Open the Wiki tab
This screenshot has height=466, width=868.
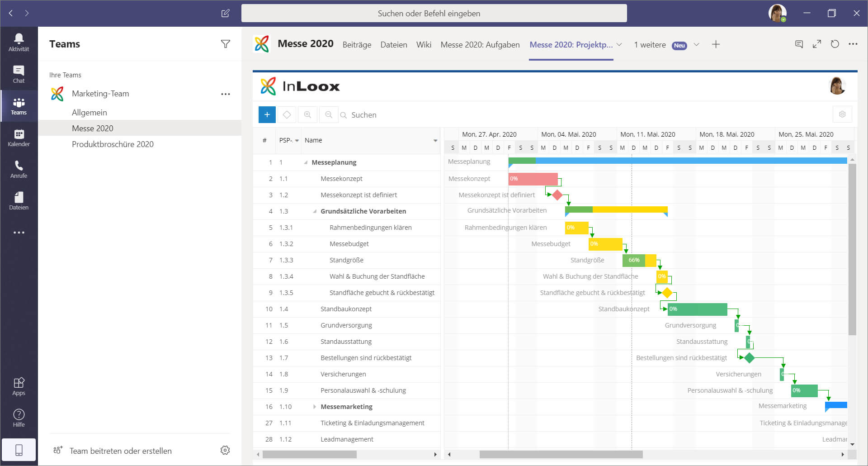coord(424,45)
